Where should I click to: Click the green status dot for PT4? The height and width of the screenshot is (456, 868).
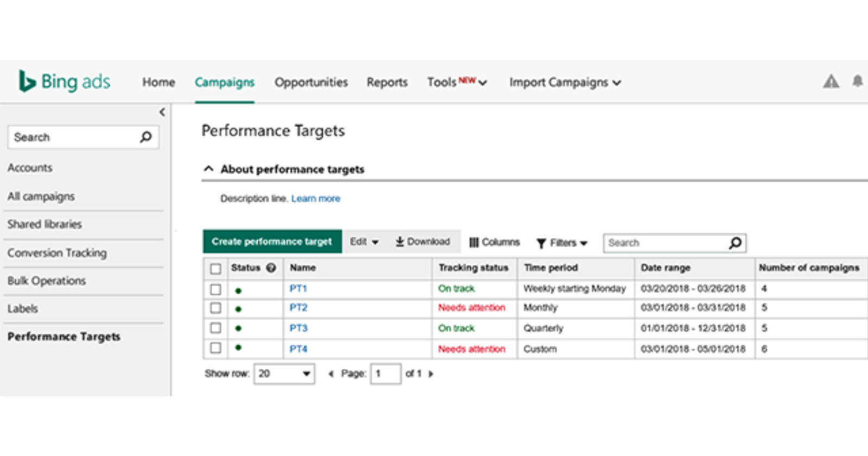coord(238,347)
